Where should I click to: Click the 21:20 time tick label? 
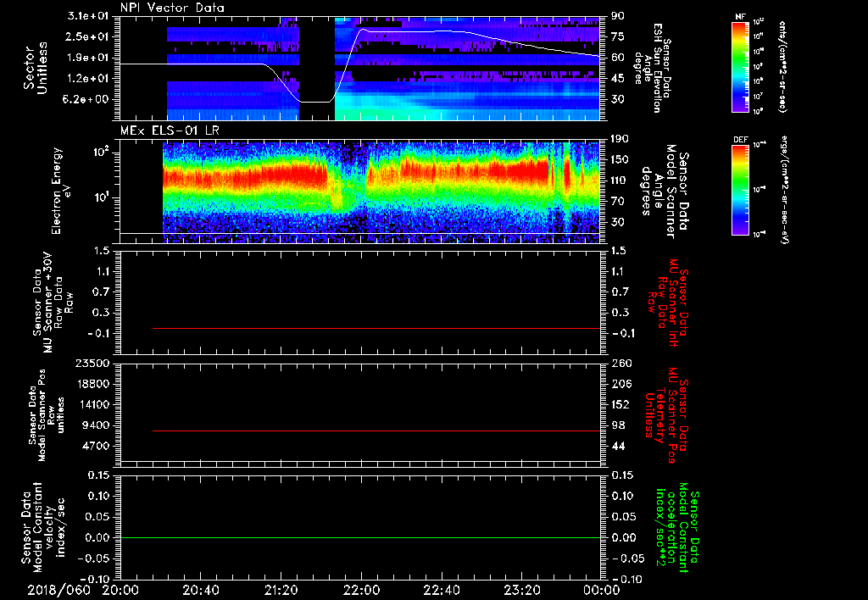pos(281,590)
